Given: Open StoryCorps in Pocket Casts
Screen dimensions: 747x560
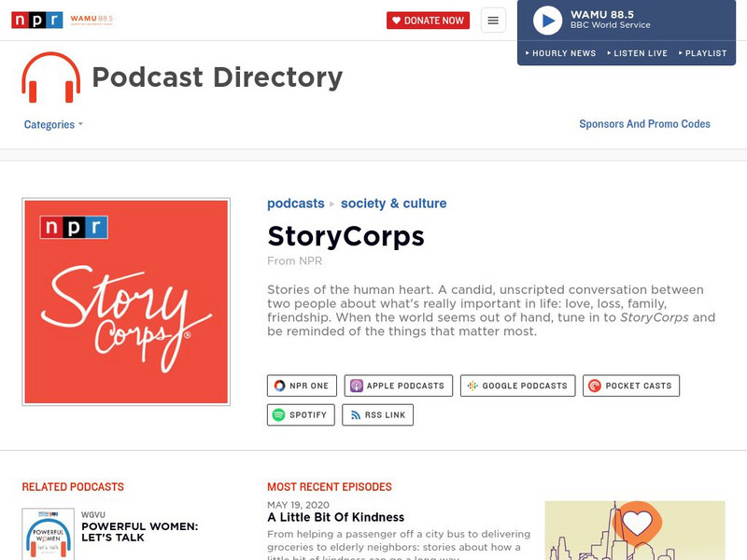Looking at the screenshot, I should coord(631,385).
